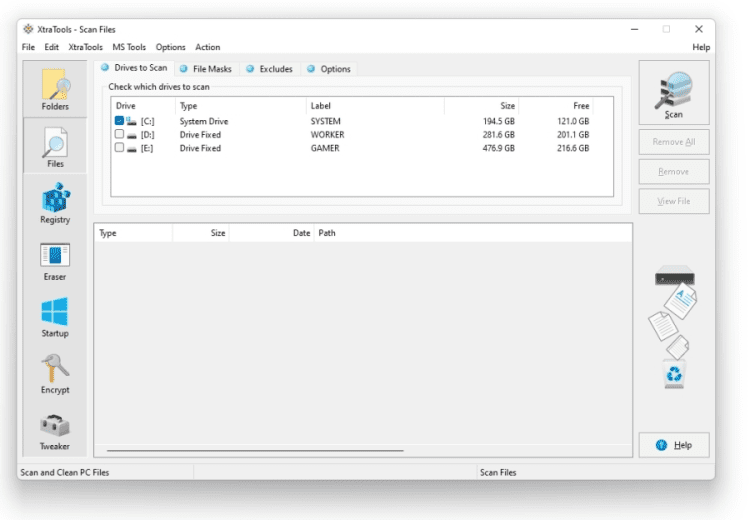Screen dimensions: 750x520
Task: Open the XtraTools menu
Action: pyautogui.click(x=85, y=47)
